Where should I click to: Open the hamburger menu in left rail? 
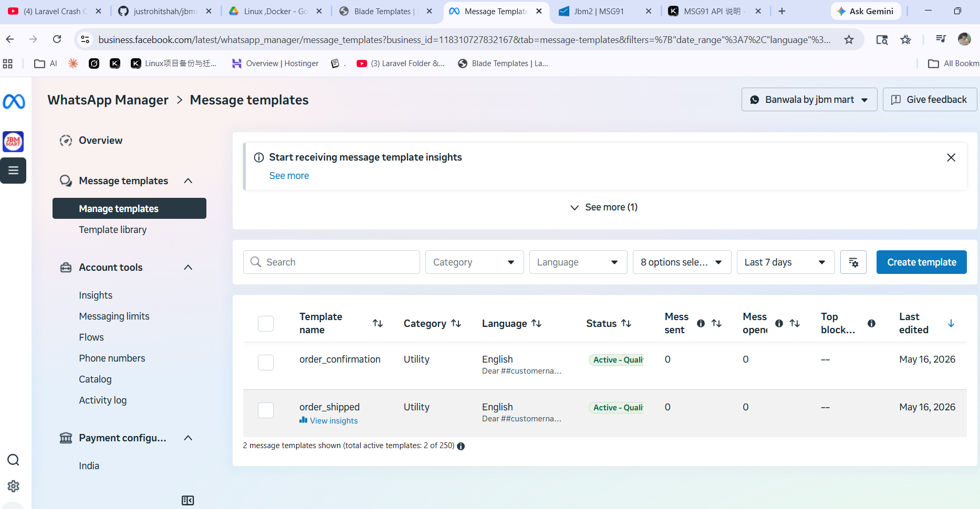pos(13,171)
